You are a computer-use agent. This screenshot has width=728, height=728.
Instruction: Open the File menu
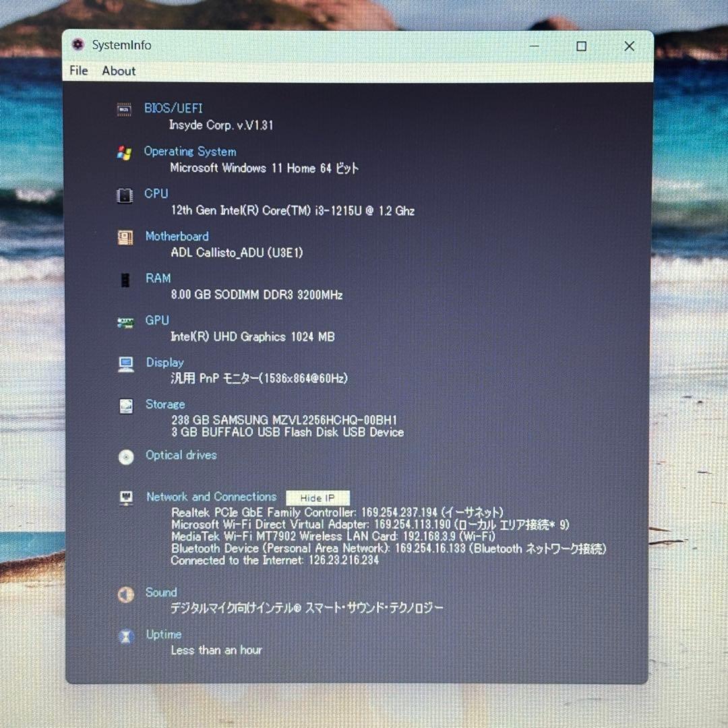pyautogui.click(x=78, y=70)
